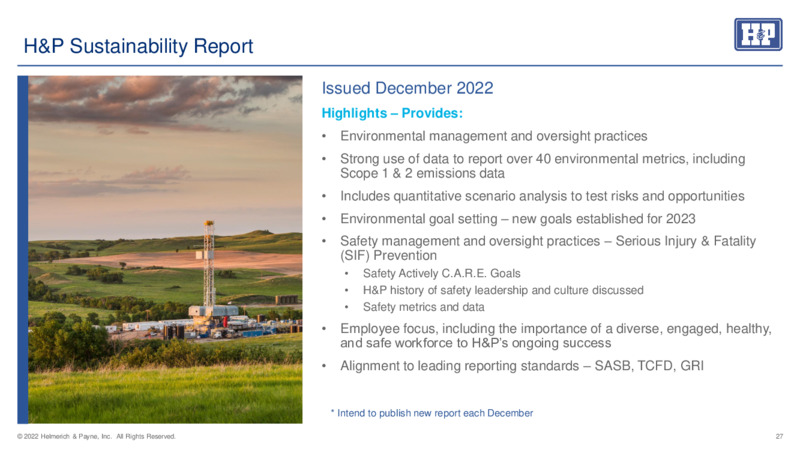Select the 'H&P Sustainability Report' title

(x=138, y=46)
